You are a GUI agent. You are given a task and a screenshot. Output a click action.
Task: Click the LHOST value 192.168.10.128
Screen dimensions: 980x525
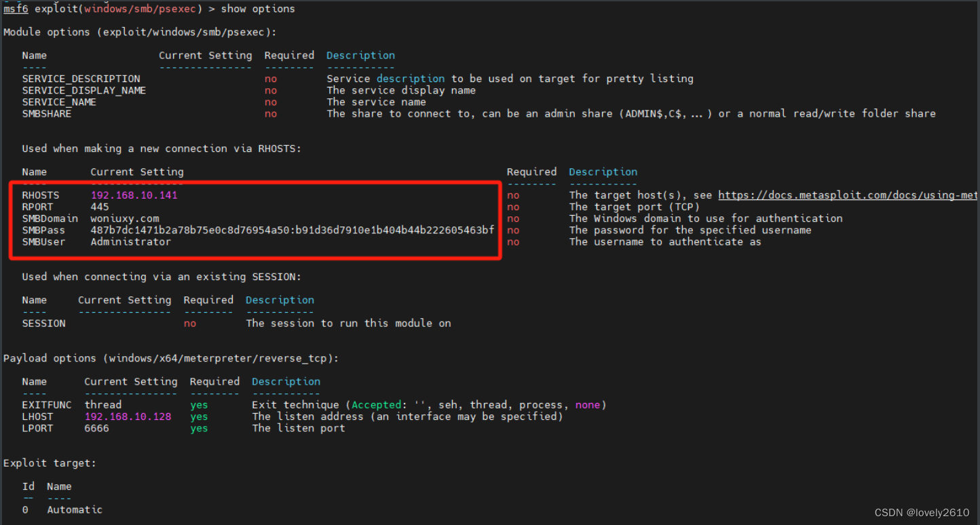pos(128,416)
